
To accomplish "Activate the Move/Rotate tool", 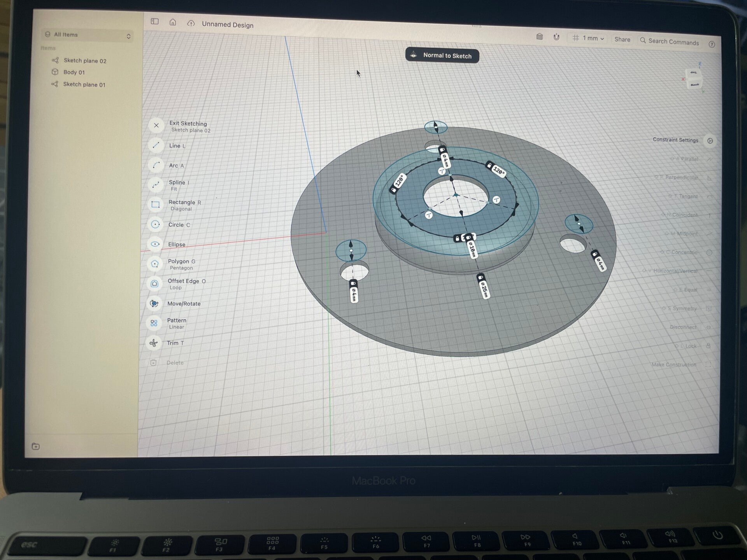I will point(154,303).
